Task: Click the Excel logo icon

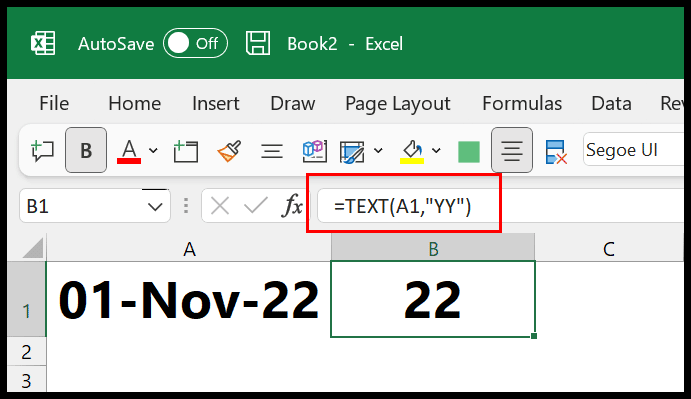Action: pos(43,43)
